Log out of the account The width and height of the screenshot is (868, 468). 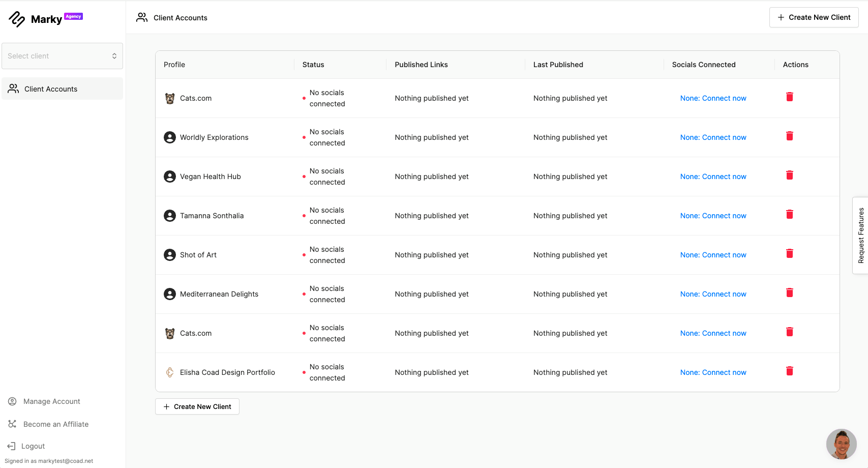(33, 446)
